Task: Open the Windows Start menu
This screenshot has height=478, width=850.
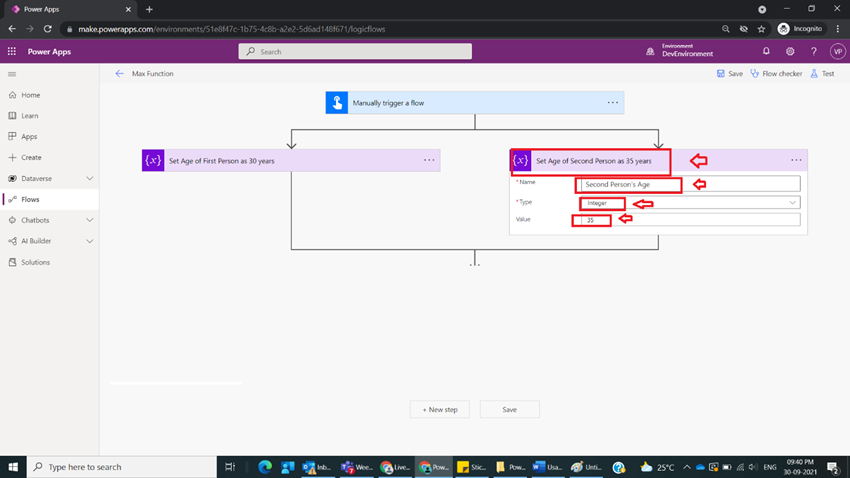Action: pyautogui.click(x=13, y=467)
